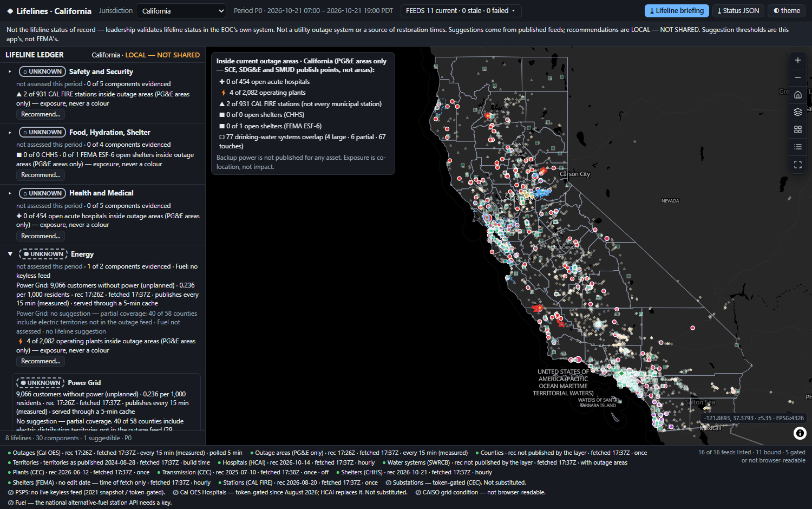Open the four-squares grid map tool
The height and width of the screenshot is (509, 812).
point(797,129)
